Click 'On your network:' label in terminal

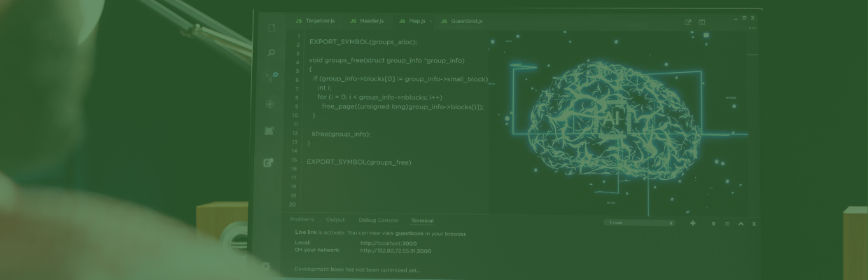pos(318,251)
